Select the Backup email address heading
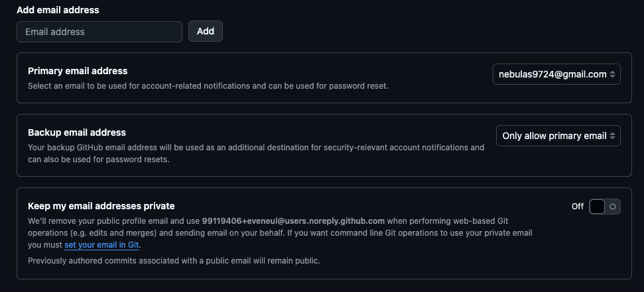Viewport: 644px width, 292px height. pos(77,132)
